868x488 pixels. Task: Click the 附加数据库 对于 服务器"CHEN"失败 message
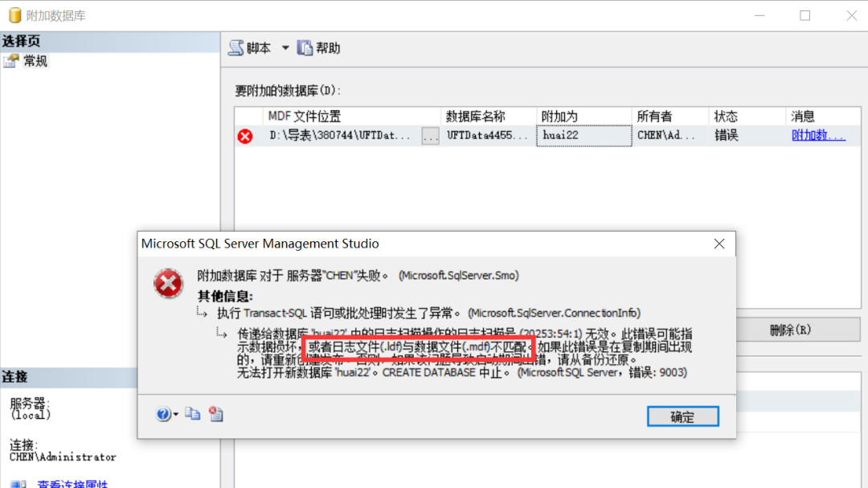tap(358, 275)
